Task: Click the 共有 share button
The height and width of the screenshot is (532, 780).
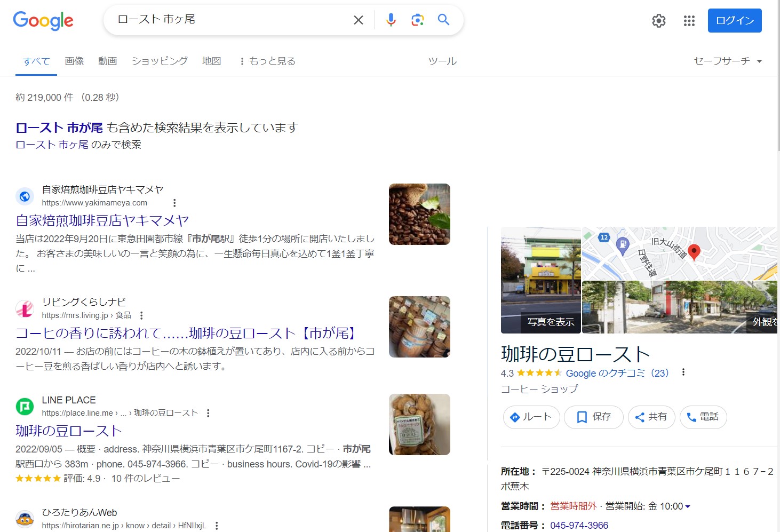Action: pos(651,417)
